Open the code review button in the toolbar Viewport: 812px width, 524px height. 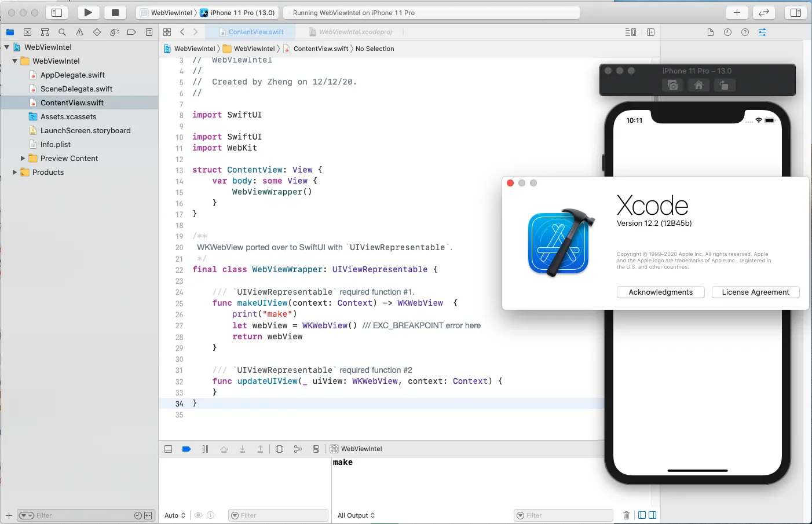[x=764, y=12]
